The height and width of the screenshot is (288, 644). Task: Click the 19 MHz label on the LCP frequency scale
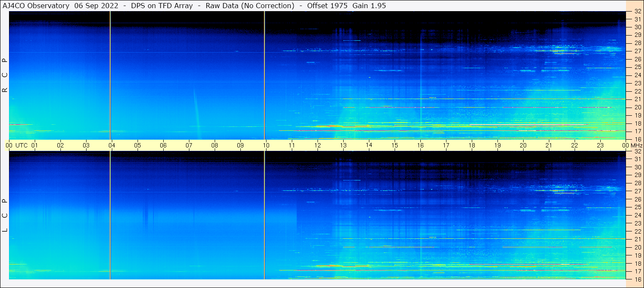638,255
